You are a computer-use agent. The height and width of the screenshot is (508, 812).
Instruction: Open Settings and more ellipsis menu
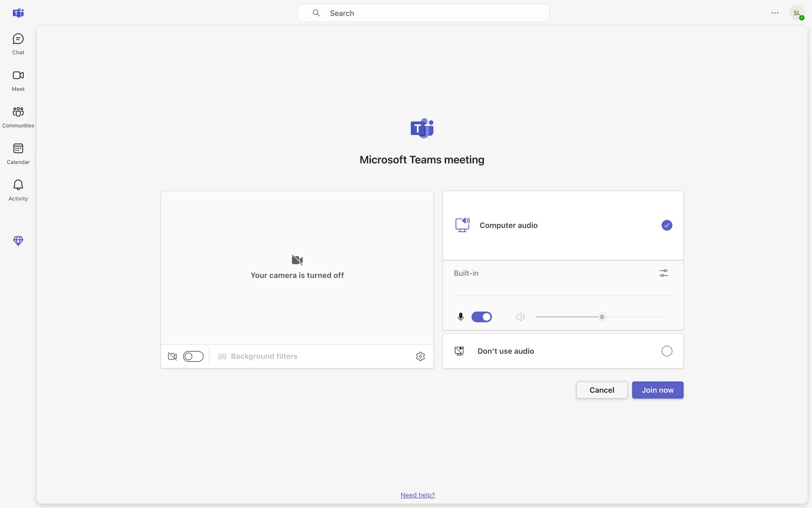click(775, 13)
